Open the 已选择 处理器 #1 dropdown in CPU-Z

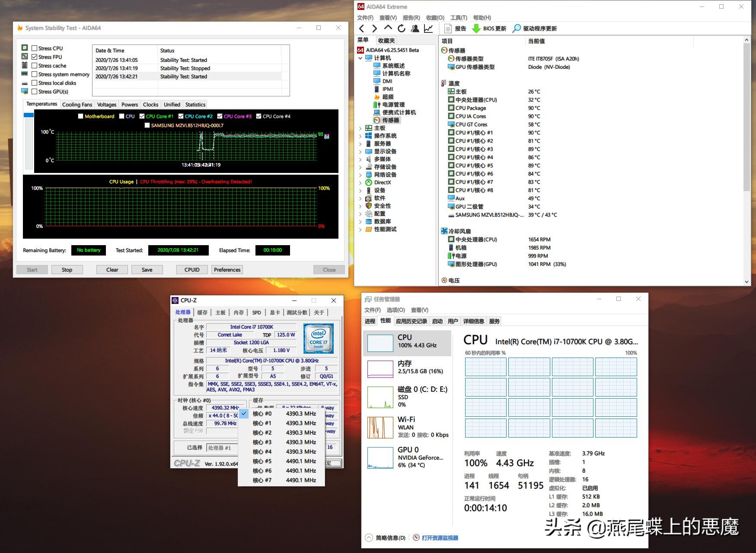[x=222, y=448]
